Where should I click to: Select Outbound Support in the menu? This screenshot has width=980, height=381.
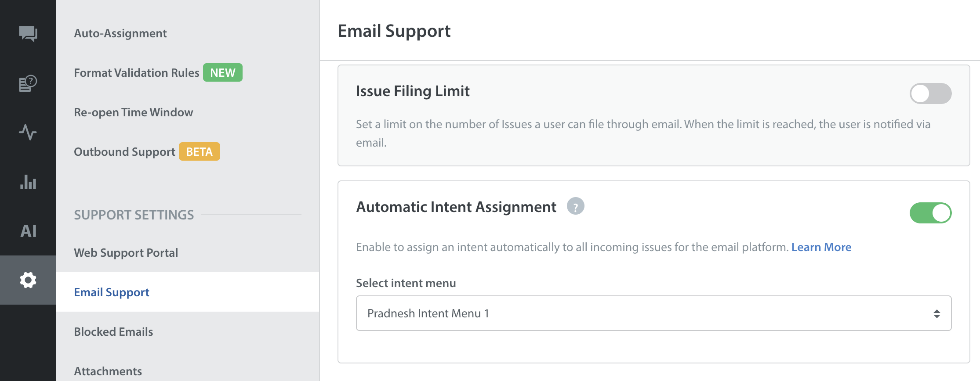pos(124,152)
